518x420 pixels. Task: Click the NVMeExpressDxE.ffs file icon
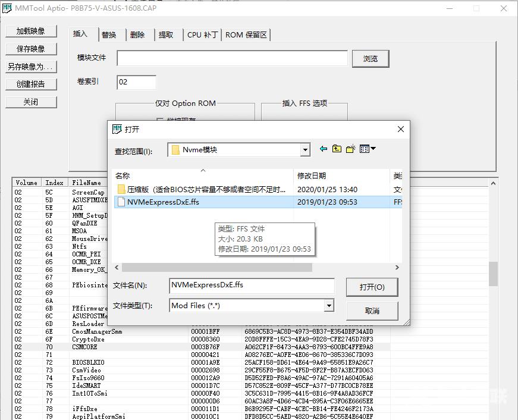121,202
